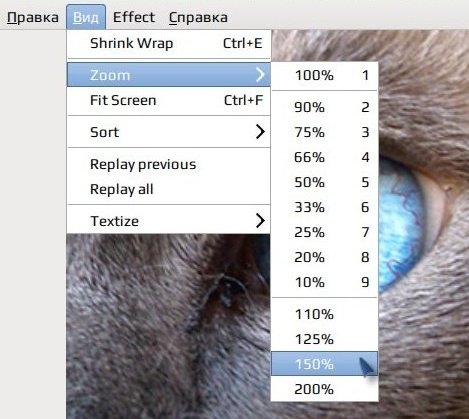Image resolution: width=469 pixels, height=419 pixels.
Task: Set zoom to 50%
Action: click(x=325, y=182)
